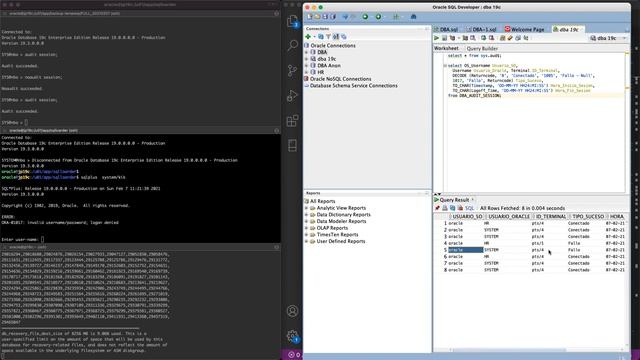Click the green plus New Connection icon
This screenshot has height=360, width=640.
[x=308, y=37]
